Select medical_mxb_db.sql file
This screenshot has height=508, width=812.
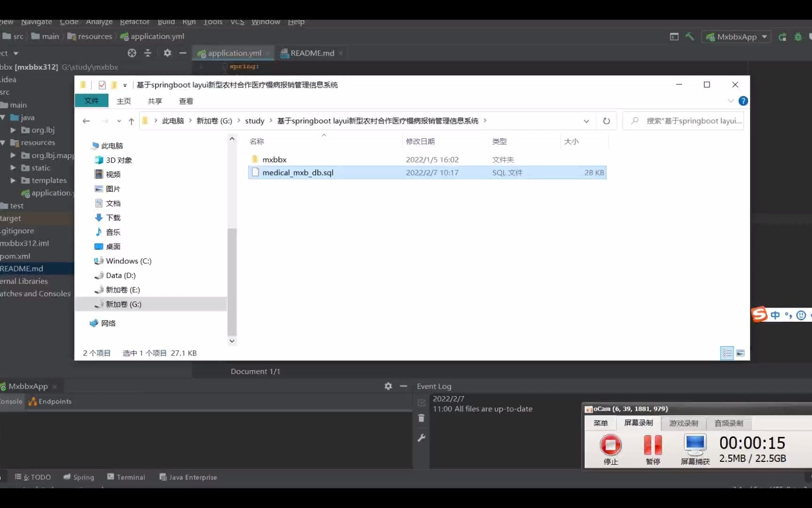pos(427,173)
